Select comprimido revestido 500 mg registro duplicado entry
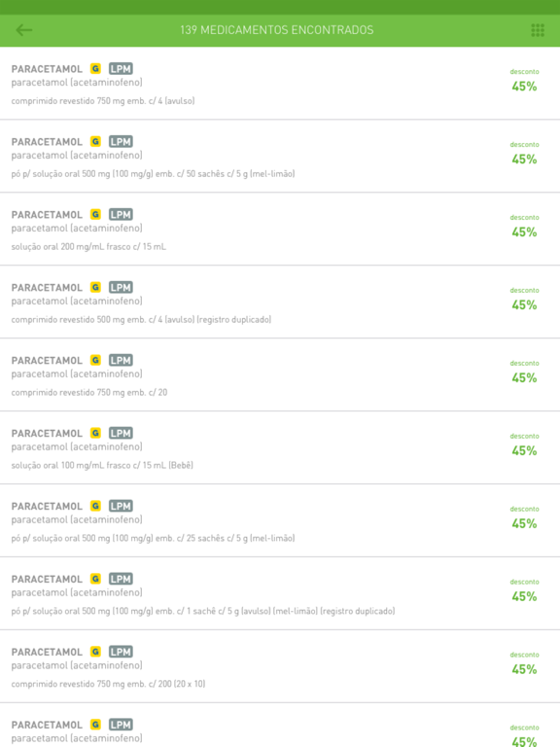 (280, 302)
